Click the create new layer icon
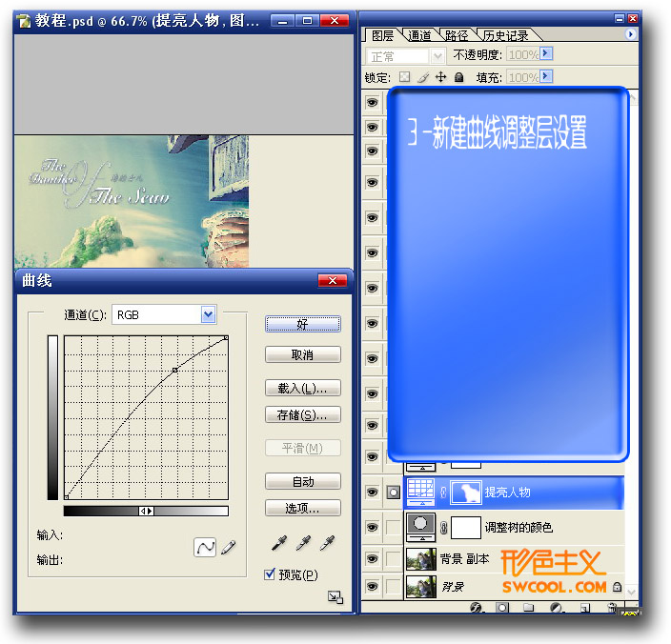Screen dimensions: 671x644 tap(584, 607)
